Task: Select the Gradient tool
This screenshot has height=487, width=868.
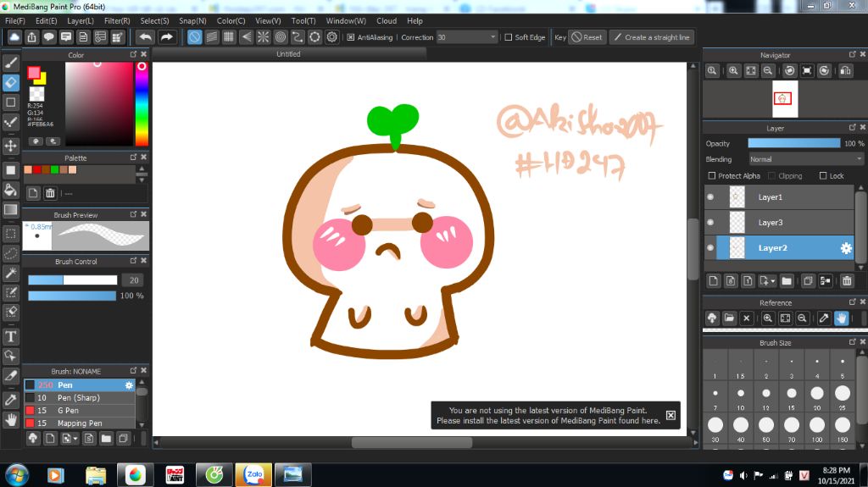Action: point(10,210)
